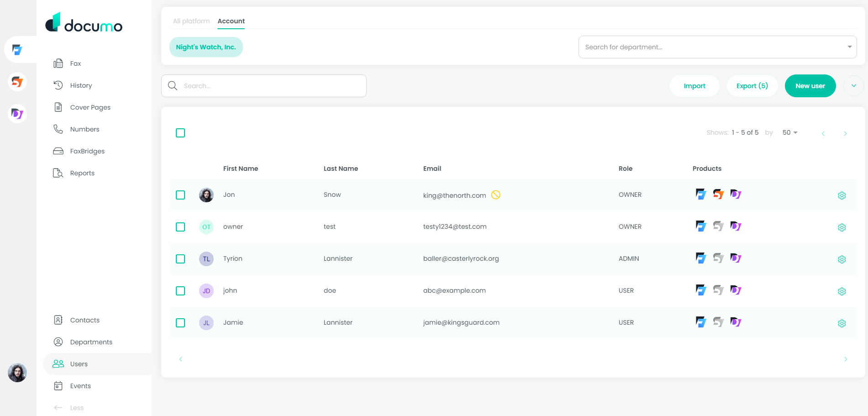Open the FaxBridges section
The width and height of the screenshot is (868, 416).
pos(87,151)
